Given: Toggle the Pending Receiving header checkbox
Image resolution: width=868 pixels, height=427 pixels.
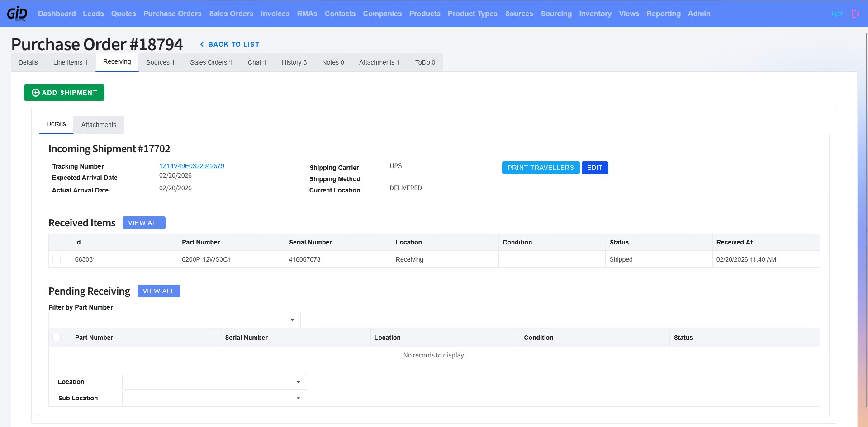Looking at the screenshot, I should (x=57, y=337).
